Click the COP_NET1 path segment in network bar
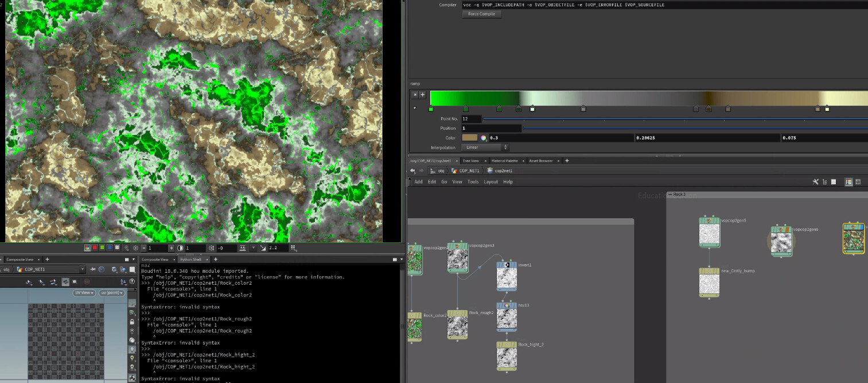Viewport: 868px width, 383px height. click(x=469, y=171)
